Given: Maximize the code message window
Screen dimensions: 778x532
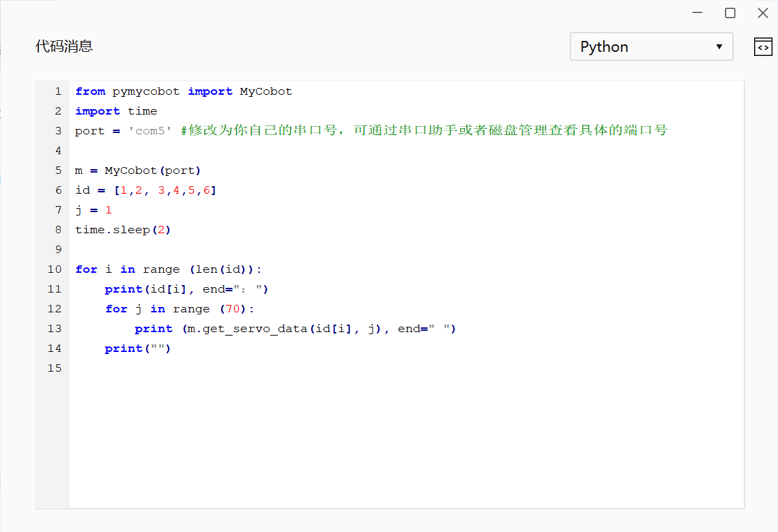Looking at the screenshot, I should coord(730,13).
